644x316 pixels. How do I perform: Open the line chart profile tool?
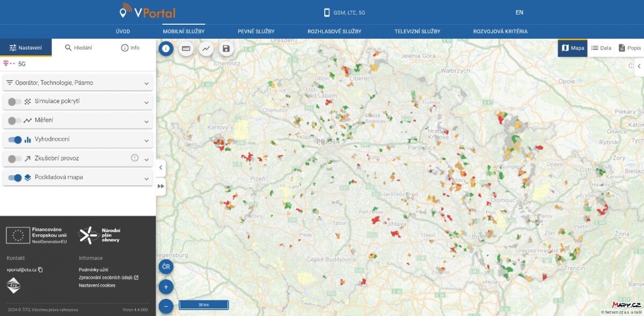click(206, 49)
